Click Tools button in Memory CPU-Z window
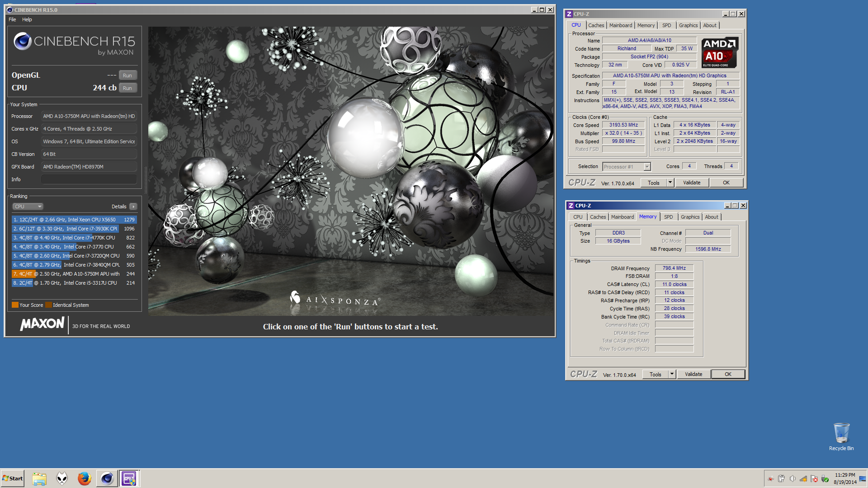The width and height of the screenshot is (868, 488). 656,374
